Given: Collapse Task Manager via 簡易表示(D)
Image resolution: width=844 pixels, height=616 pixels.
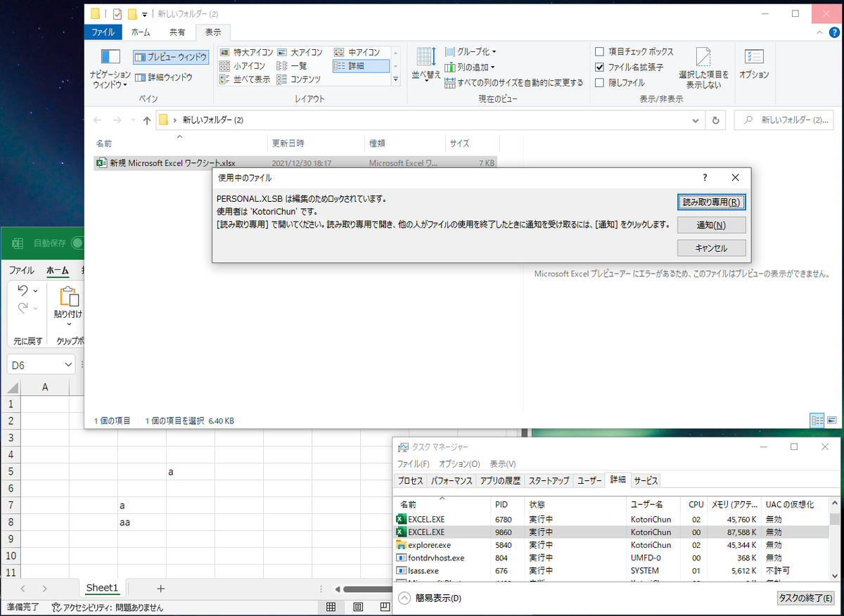Looking at the screenshot, I should [430, 598].
